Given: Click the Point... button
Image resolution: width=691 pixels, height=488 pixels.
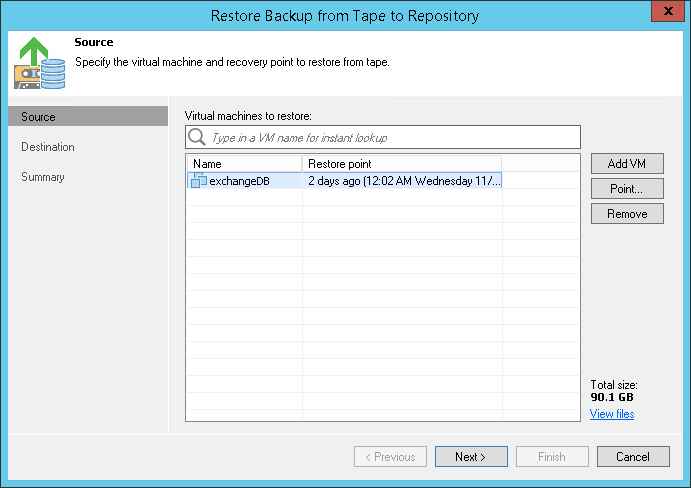Looking at the screenshot, I should pyautogui.click(x=627, y=188).
